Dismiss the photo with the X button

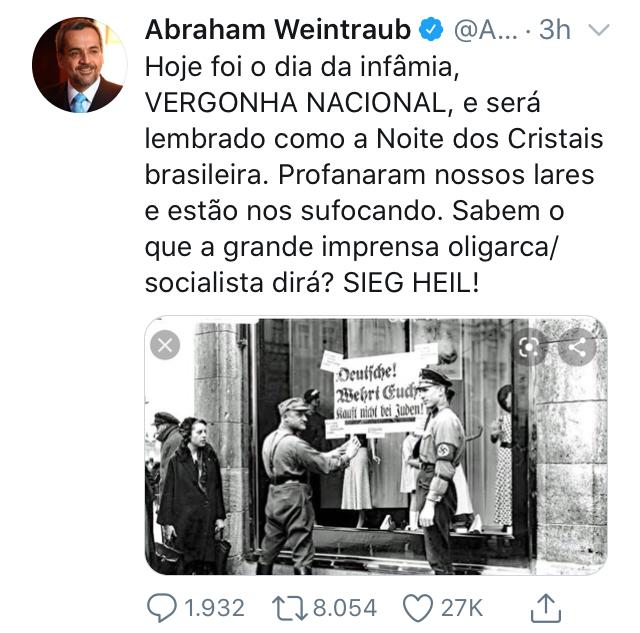point(165,345)
